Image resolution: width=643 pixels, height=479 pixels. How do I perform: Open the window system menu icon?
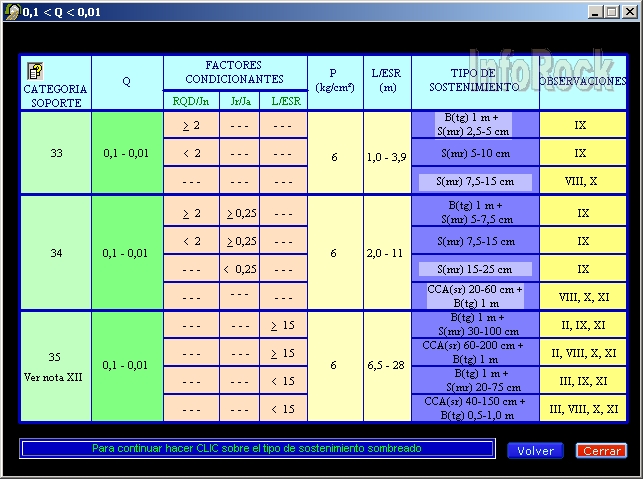pyautogui.click(x=11, y=11)
